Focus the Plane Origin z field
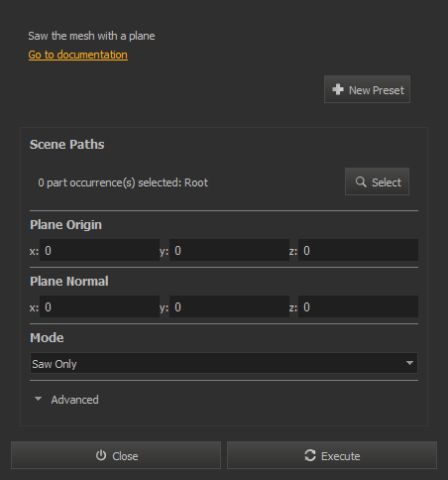Image resolution: width=448 pixels, height=480 pixels. pos(358,250)
